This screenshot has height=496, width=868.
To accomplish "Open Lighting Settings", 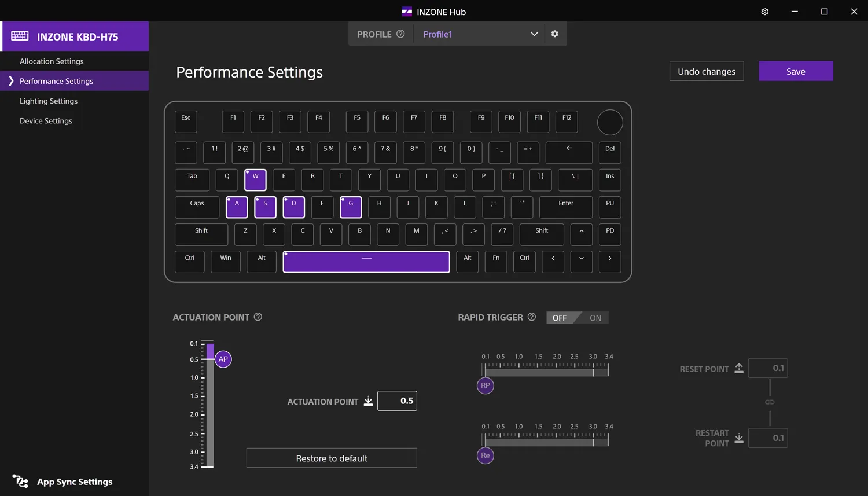I will pyautogui.click(x=49, y=101).
